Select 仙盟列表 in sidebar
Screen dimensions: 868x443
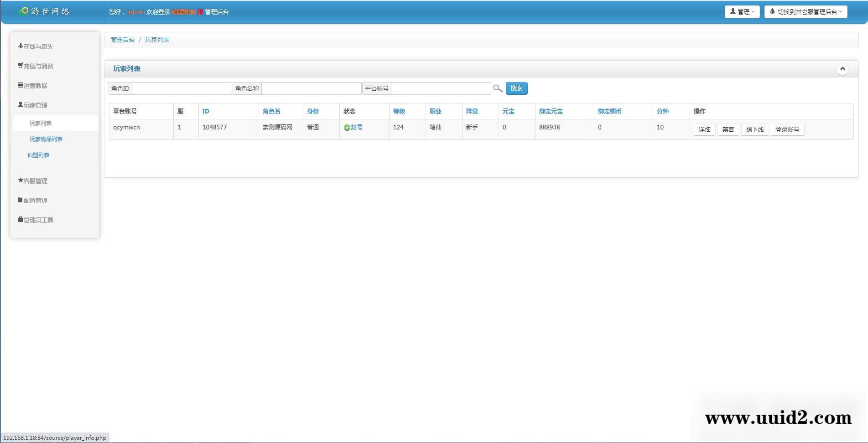tap(38, 155)
